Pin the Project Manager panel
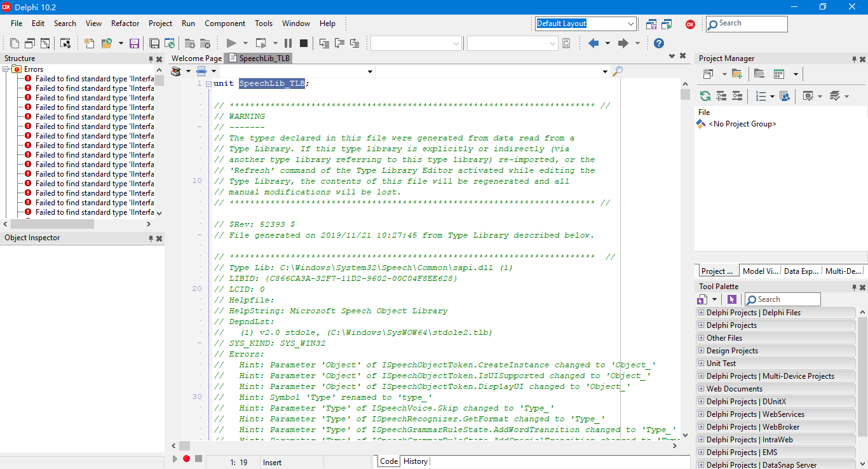Screen dimensions: 868x469 pos(854,58)
